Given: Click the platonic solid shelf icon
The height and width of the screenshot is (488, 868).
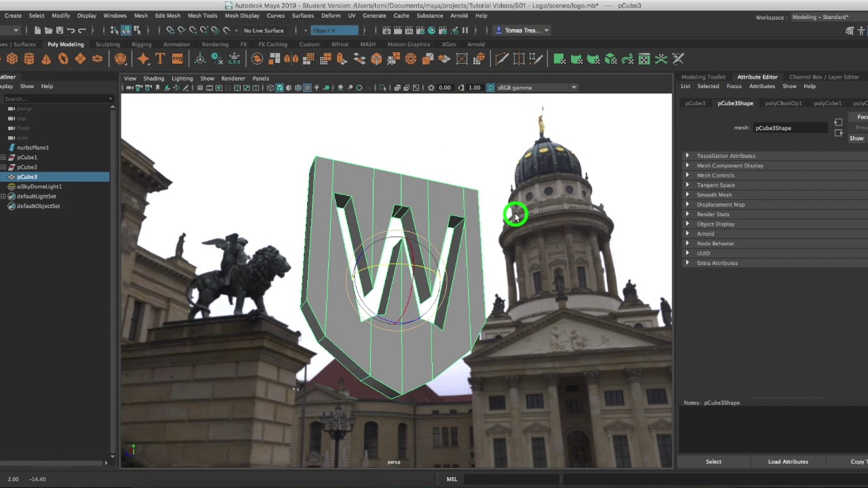Looking at the screenshot, I should point(121,59).
